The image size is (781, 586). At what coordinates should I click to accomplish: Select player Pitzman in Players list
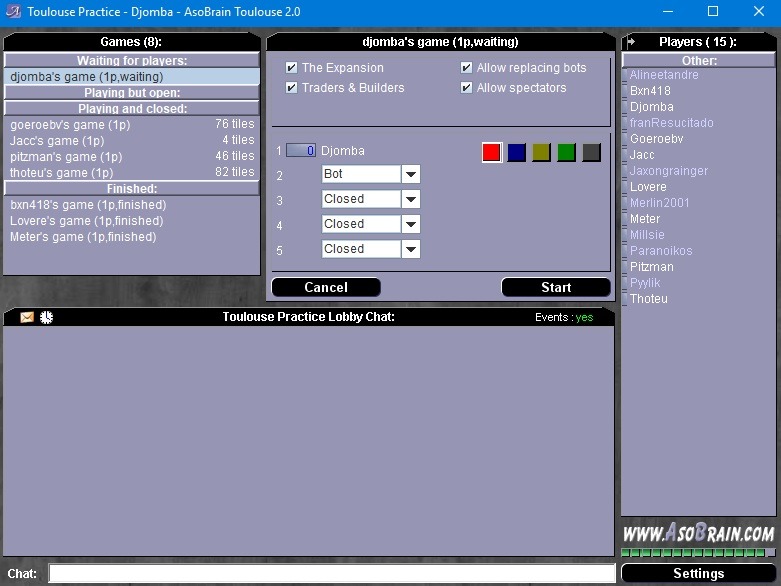pos(651,266)
